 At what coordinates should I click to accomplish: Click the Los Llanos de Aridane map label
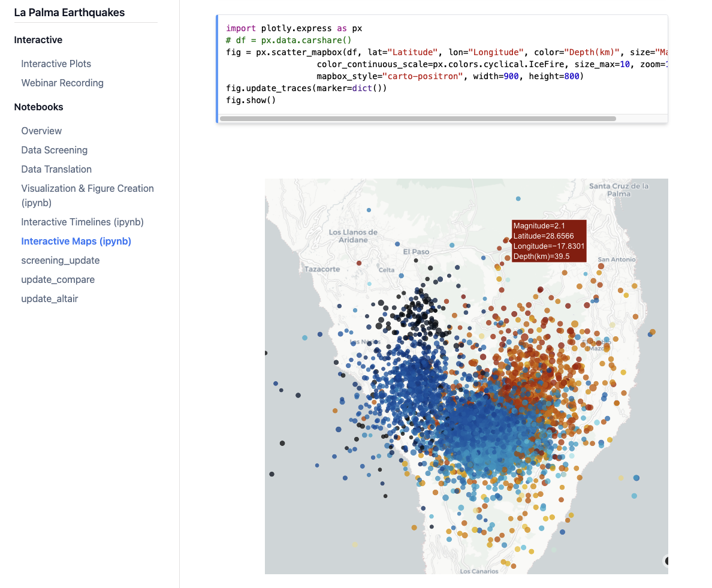[353, 236]
